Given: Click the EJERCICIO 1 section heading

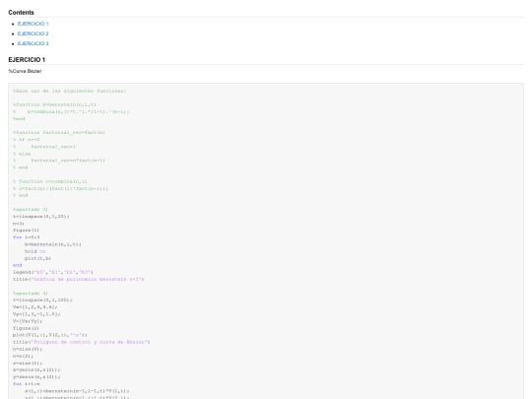Looking at the screenshot, I should (x=27, y=60).
